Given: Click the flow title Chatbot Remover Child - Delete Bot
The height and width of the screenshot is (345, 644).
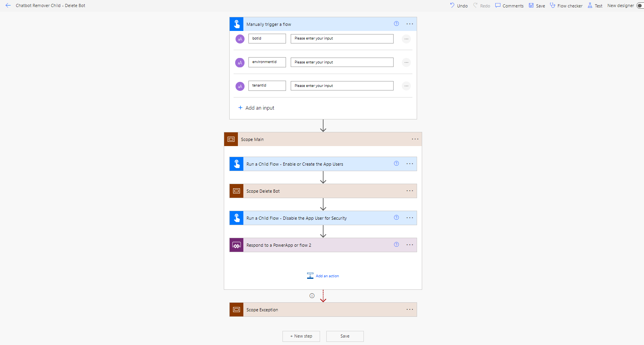Looking at the screenshot, I should click(x=50, y=5).
